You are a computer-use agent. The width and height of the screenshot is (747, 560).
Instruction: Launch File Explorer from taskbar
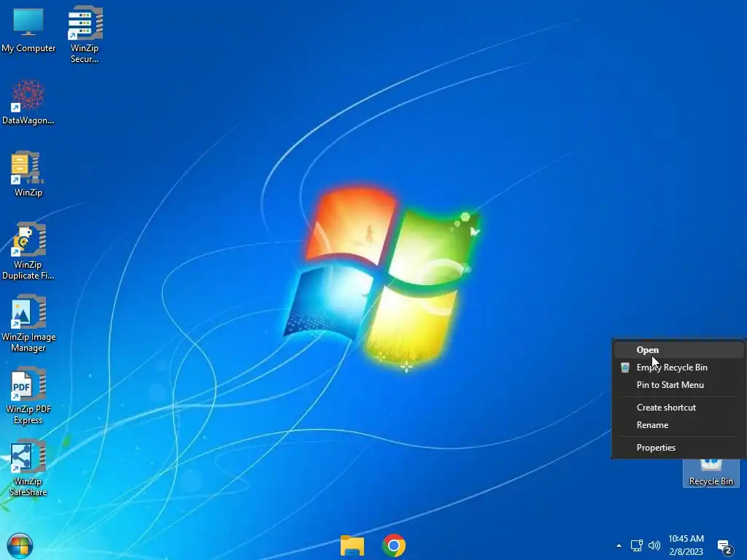352,545
